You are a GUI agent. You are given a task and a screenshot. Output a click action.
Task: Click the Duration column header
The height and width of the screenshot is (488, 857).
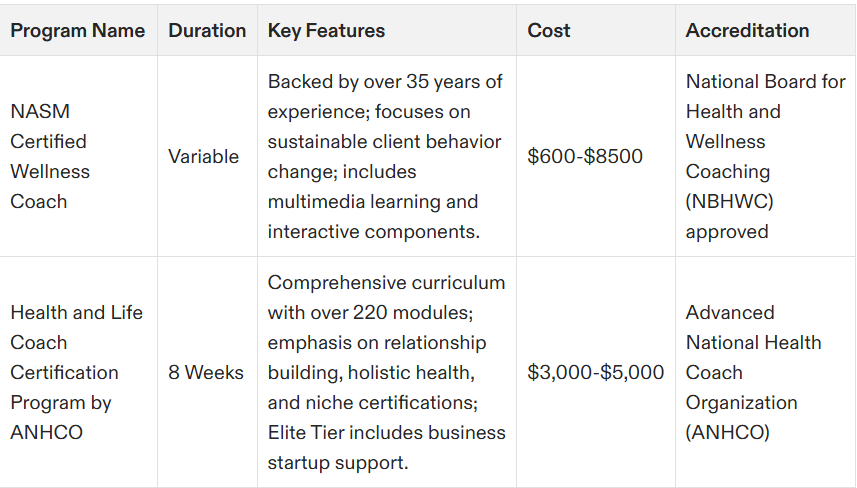coord(207,31)
